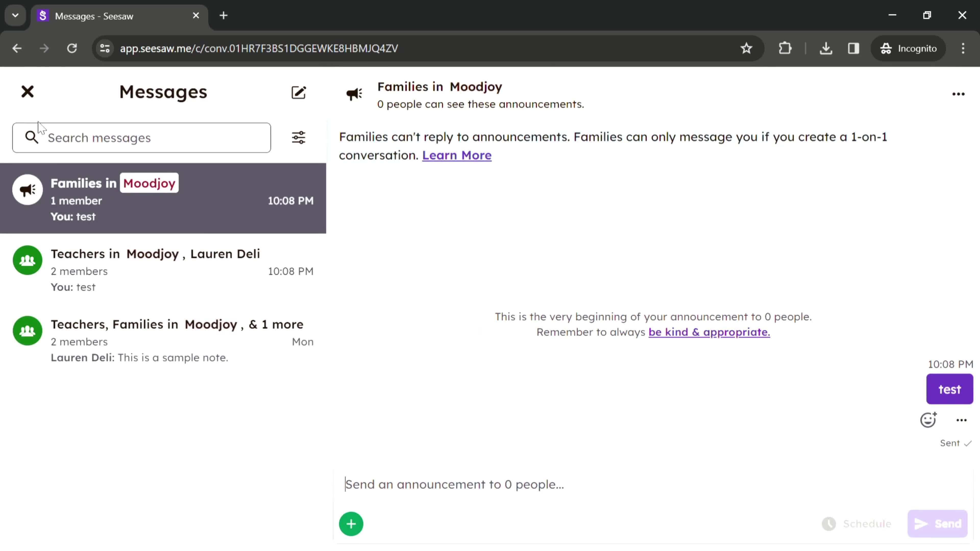Click the announcement text input box
This screenshot has height=551, width=980.
pos(653,484)
